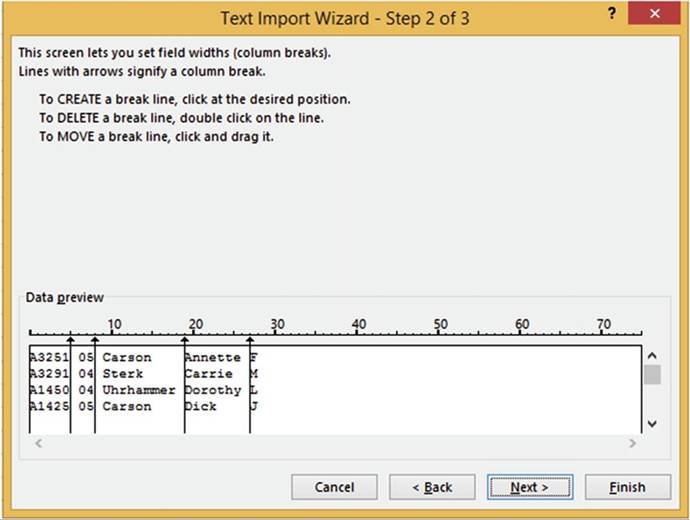Click ruler at position 30 mark
690x520 pixels.
click(x=275, y=334)
